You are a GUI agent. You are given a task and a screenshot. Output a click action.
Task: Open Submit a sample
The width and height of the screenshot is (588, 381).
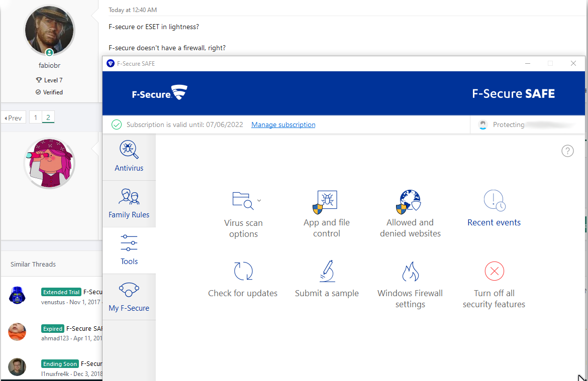[327, 280]
